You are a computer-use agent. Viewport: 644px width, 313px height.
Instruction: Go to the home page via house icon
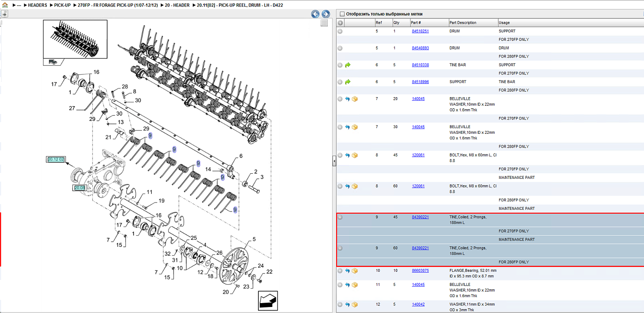[x=5, y=5]
